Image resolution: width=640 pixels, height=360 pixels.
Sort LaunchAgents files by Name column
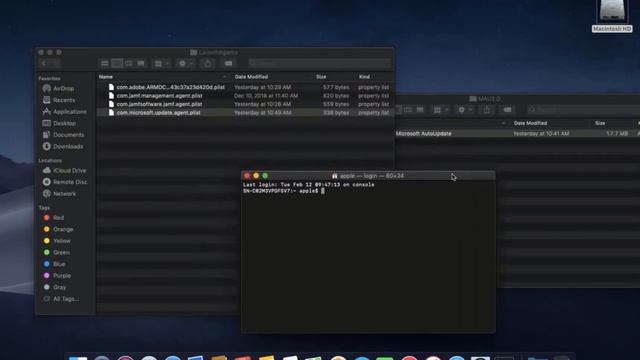click(106, 77)
